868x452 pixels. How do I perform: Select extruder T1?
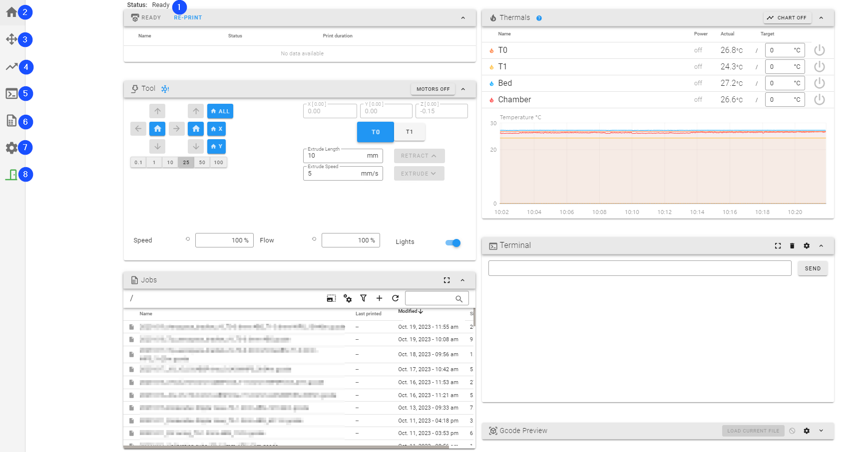(410, 132)
